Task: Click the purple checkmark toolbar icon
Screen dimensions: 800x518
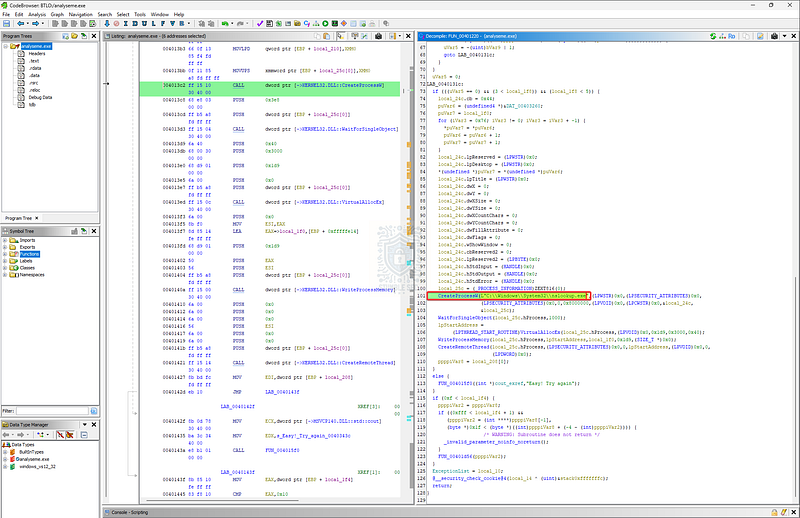Action: point(260,23)
